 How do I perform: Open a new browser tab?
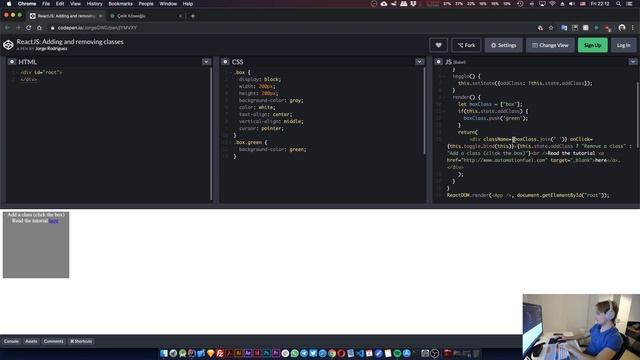coord(193,16)
